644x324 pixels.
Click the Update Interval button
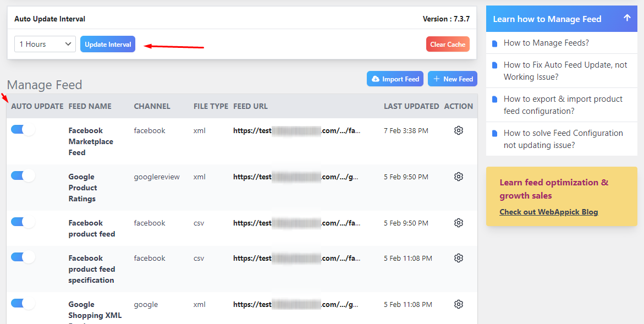tap(107, 44)
